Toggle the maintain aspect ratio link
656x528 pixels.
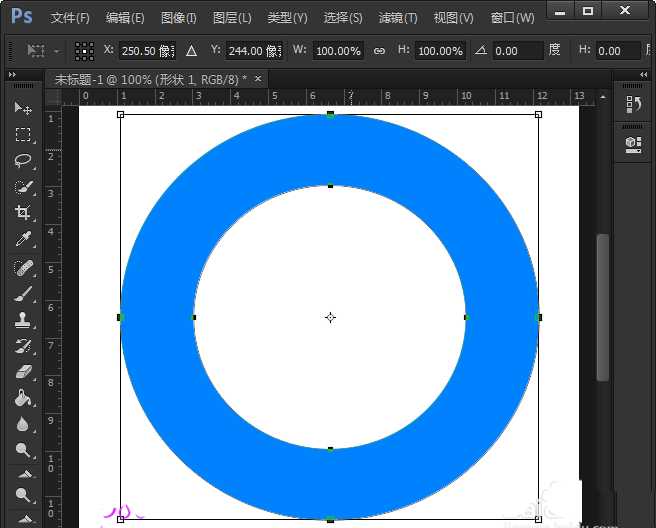click(379, 50)
